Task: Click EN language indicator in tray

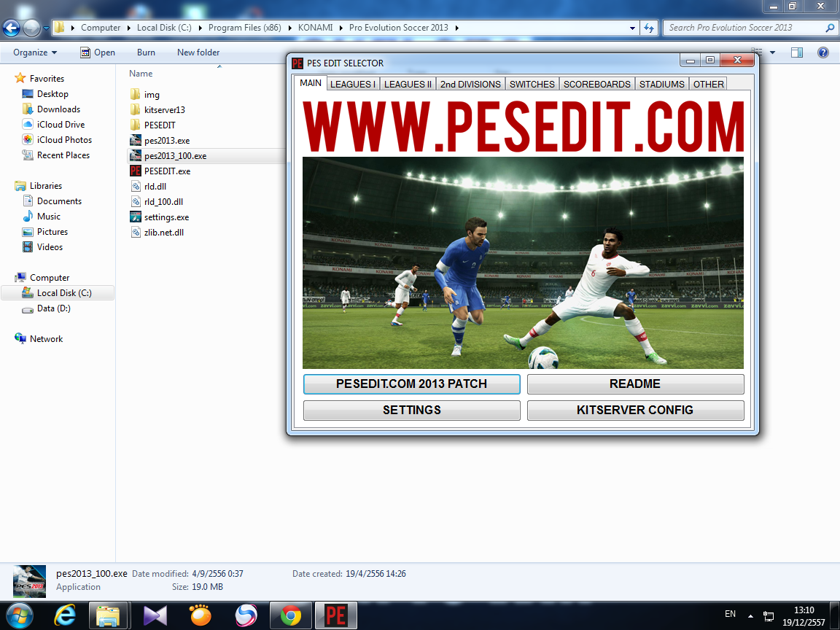Action: [x=730, y=614]
